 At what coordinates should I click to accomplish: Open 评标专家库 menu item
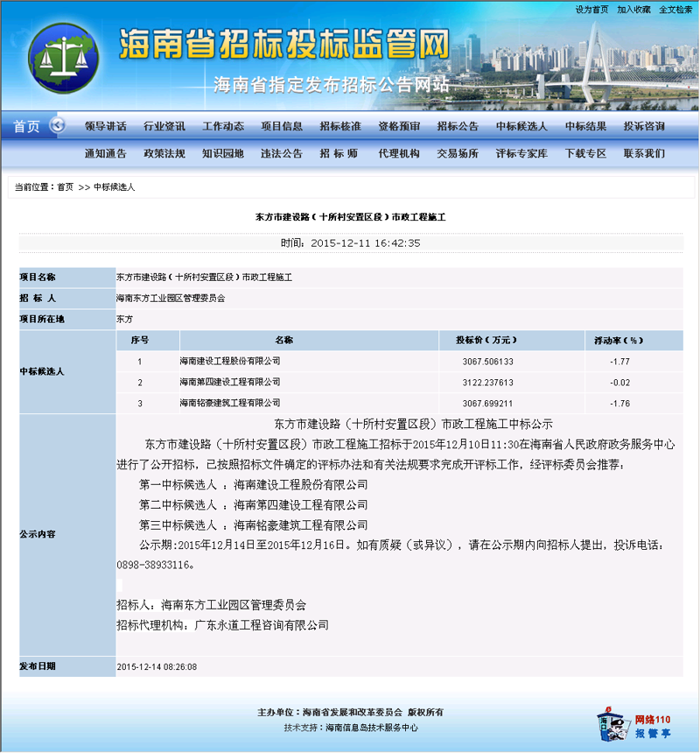[521, 154]
